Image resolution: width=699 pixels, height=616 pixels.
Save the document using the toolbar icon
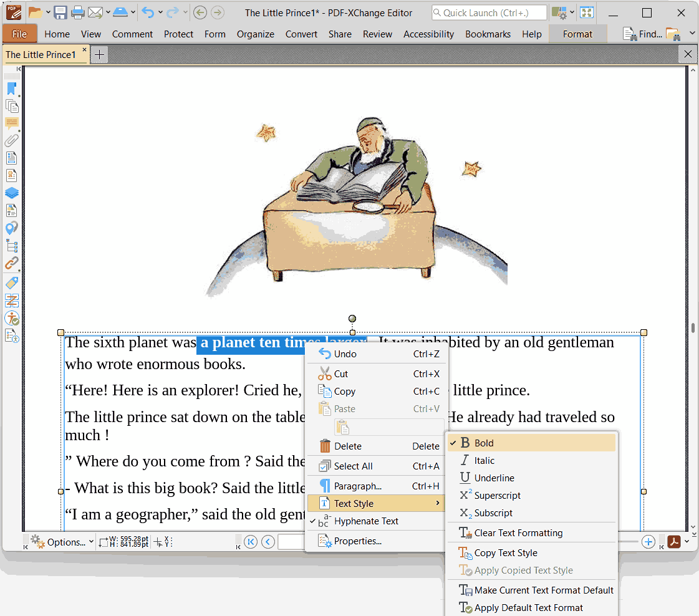click(59, 12)
